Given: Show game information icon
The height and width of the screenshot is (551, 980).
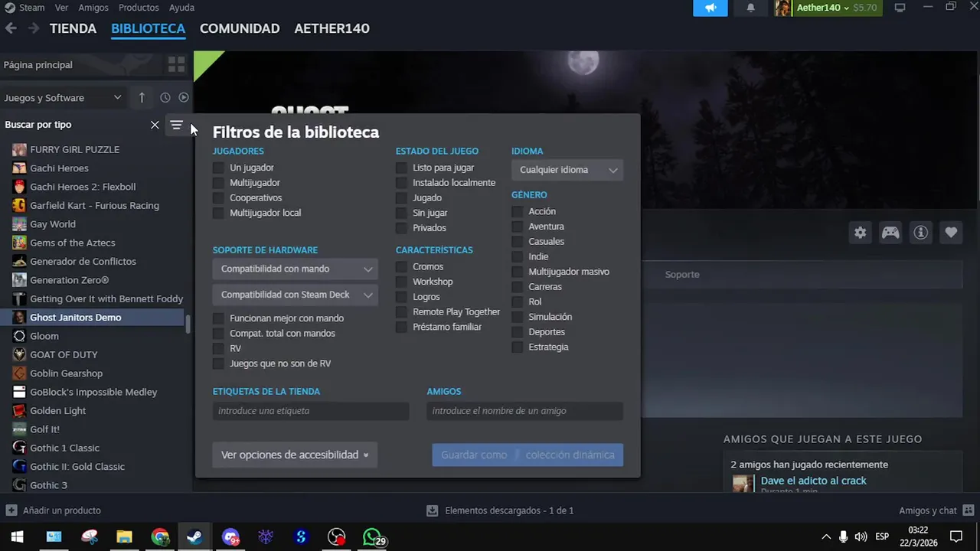Looking at the screenshot, I should pyautogui.click(x=921, y=233).
